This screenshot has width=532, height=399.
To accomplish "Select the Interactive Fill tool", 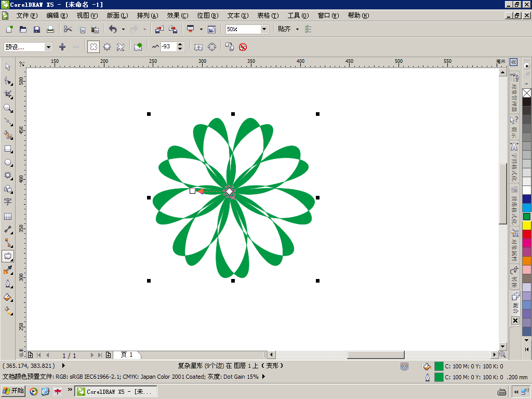I will 8,311.
